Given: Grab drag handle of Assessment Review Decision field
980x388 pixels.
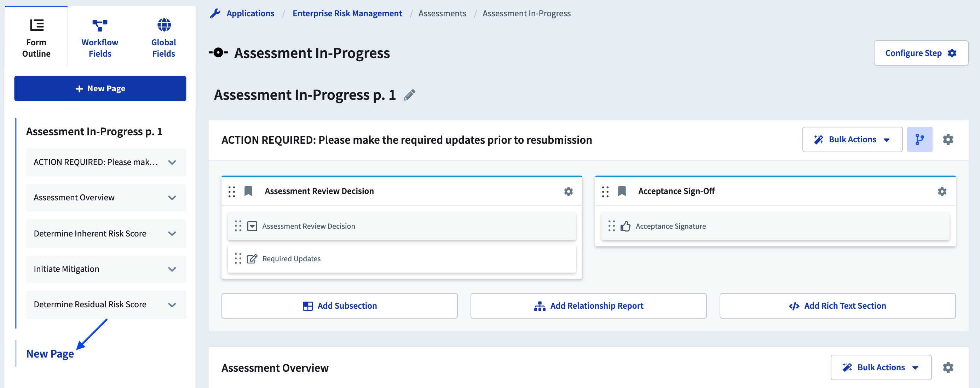Looking at the screenshot, I should click(x=238, y=226).
